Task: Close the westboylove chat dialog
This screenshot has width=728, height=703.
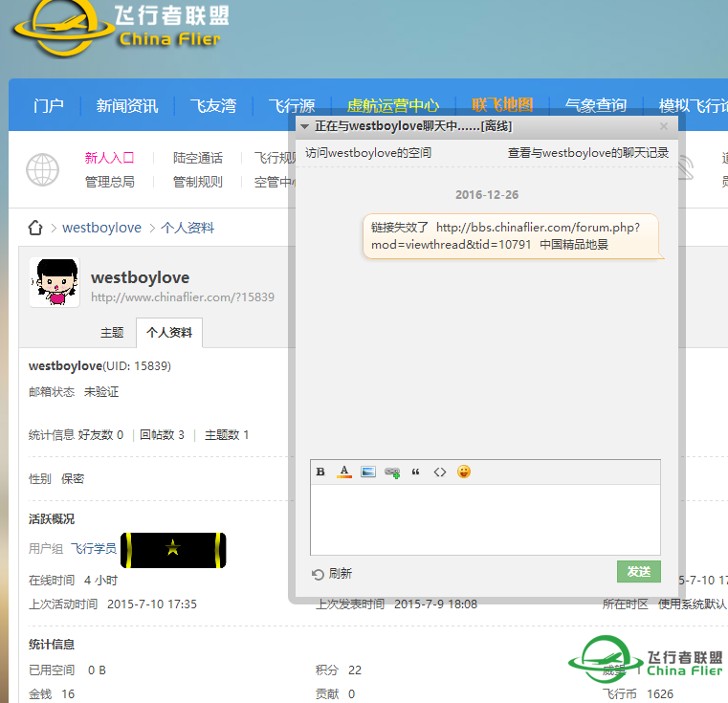Action: coord(664,126)
